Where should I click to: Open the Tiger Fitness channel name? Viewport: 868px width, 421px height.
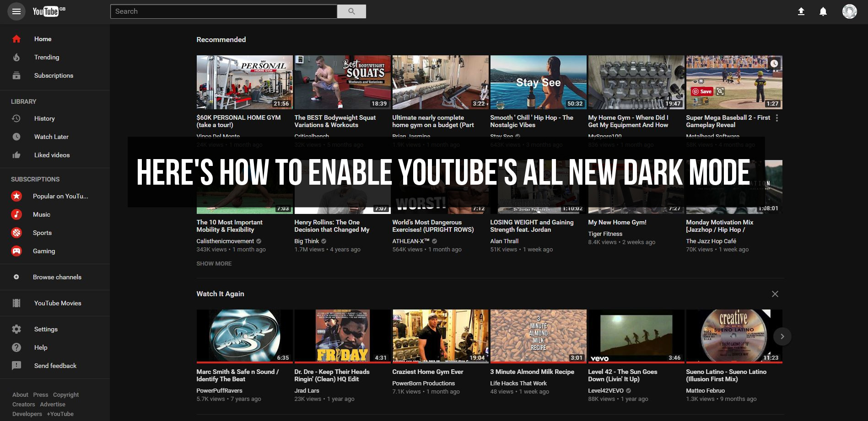[605, 234]
